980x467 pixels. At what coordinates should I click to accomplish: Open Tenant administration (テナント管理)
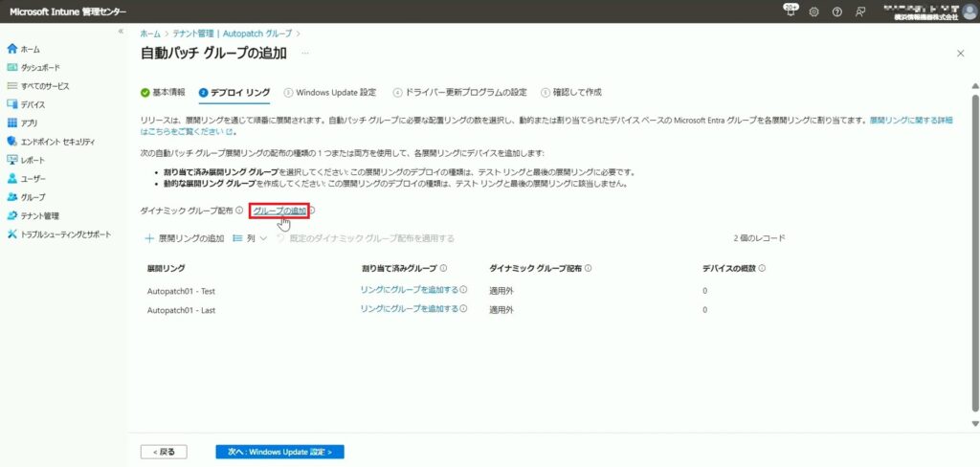point(33,215)
